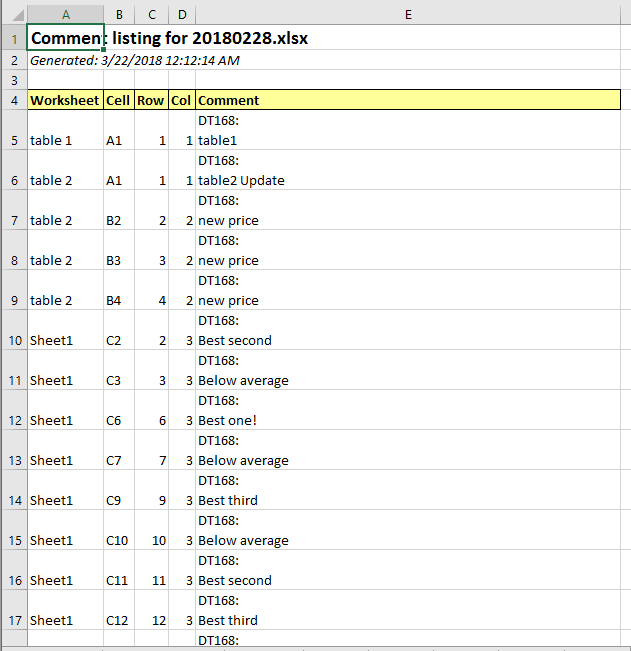Select the cell reference 'B3' cell
Screen dimensions: 631x651
point(119,260)
